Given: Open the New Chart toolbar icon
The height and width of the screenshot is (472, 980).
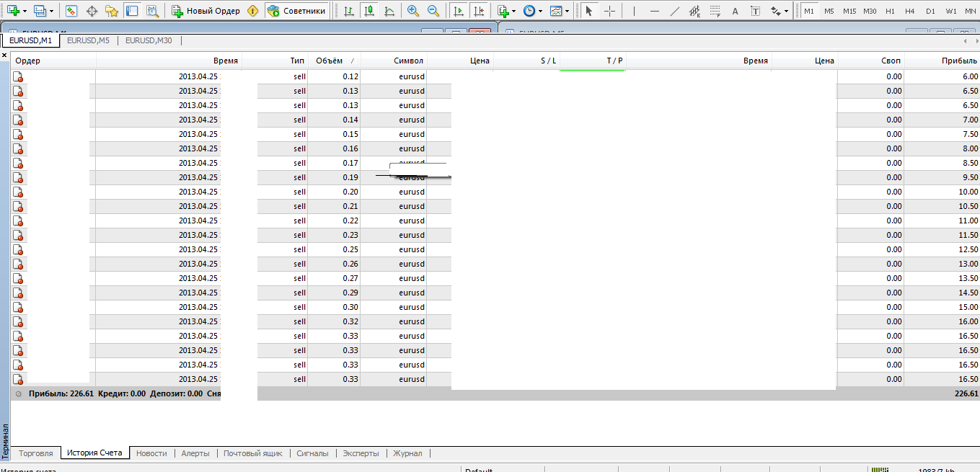Looking at the screenshot, I should [x=13, y=11].
